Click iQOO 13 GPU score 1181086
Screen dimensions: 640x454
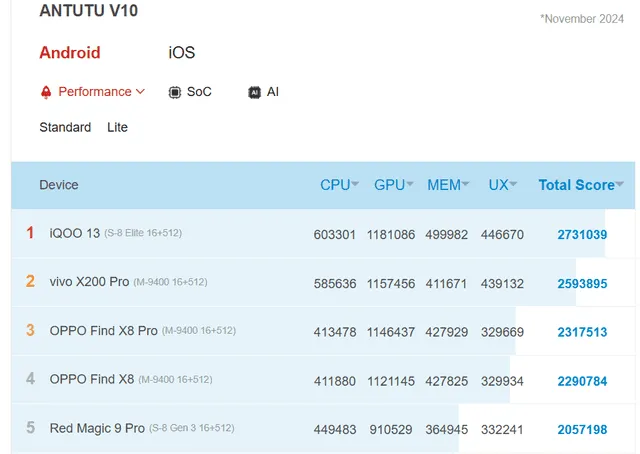pos(391,235)
